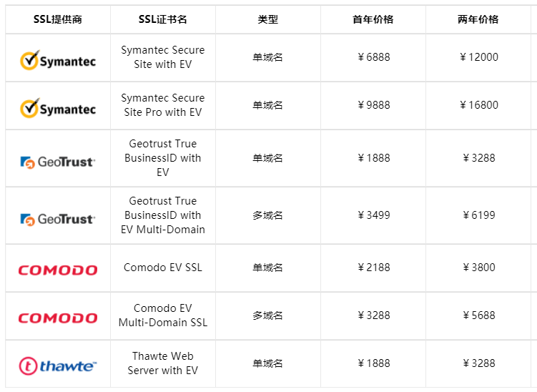Click the 首年价格 column header
Viewport: 537px width, 392px height.
[373, 19]
